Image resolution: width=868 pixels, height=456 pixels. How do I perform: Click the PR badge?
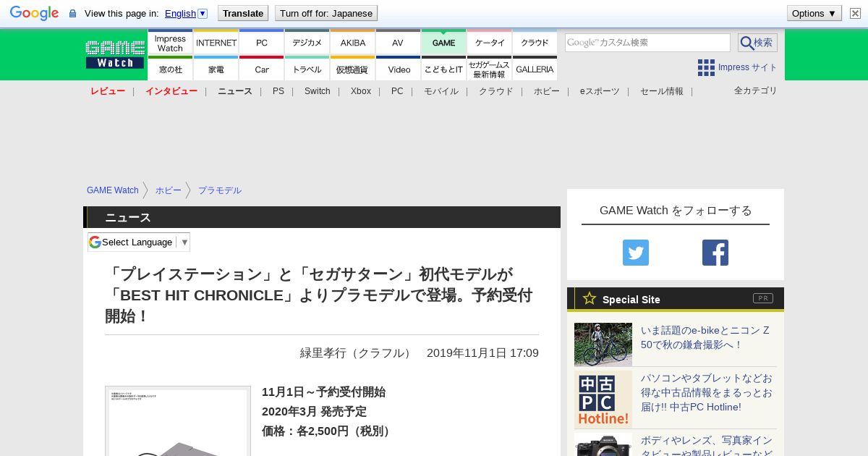pyautogui.click(x=763, y=298)
